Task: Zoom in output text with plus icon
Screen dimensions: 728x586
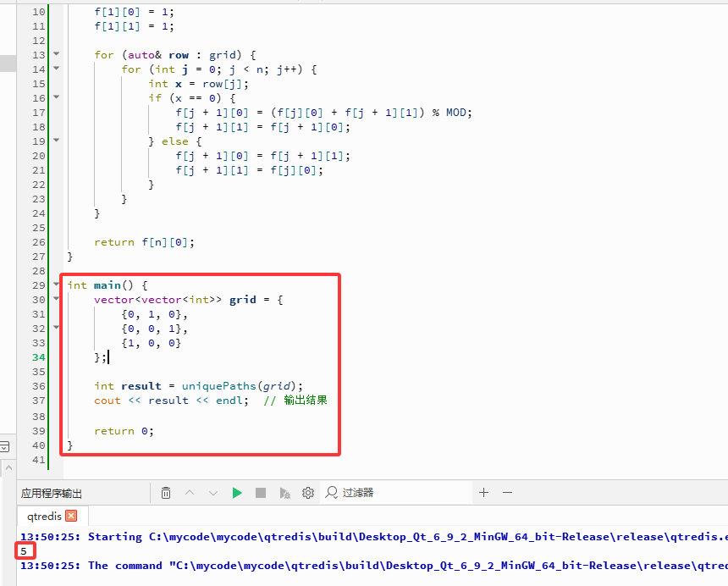Action: 483,492
